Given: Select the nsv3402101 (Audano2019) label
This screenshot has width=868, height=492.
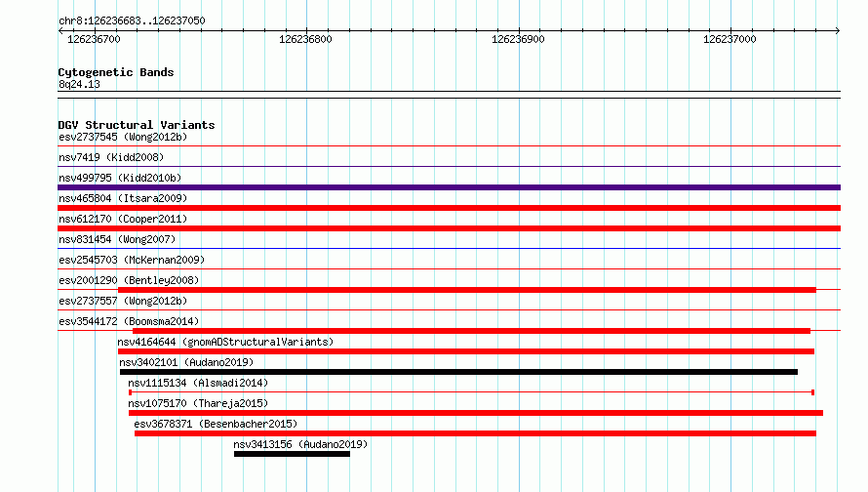Looking at the screenshot, I should click(186, 362).
